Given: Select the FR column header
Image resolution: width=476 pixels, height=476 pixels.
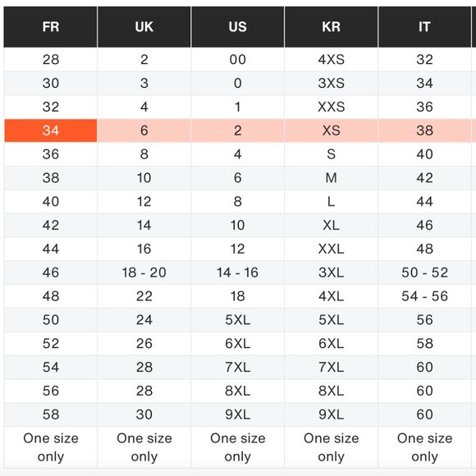Looking at the screenshot, I should pos(50,27).
